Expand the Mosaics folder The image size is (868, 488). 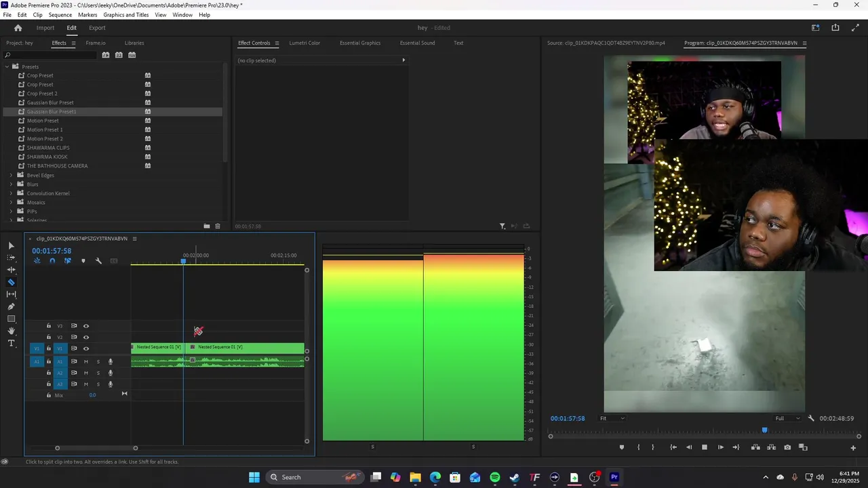point(11,202)
